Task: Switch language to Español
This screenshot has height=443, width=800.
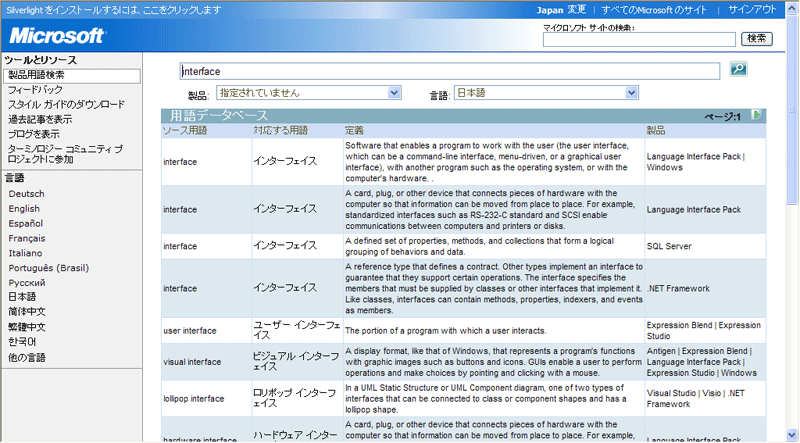Action: tap(26, 224)
